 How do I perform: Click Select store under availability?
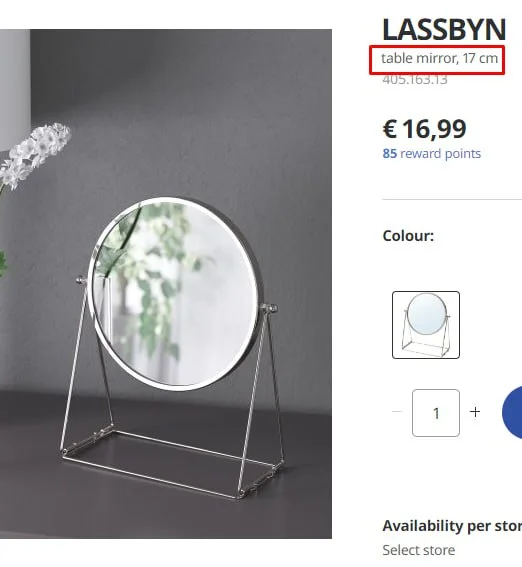point(419,550)
